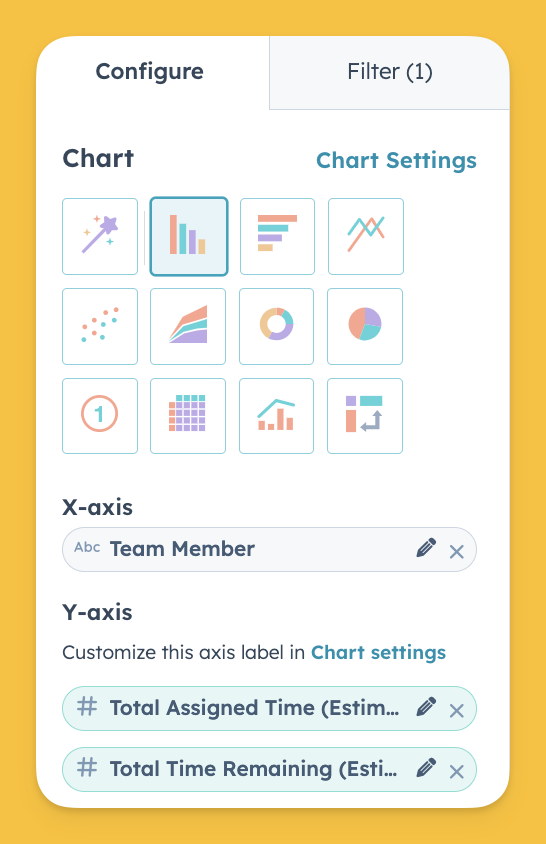546x844 pixels.
Task: Select the pivot table chart type
Action: pyautogui.click(x=365, y=416)
